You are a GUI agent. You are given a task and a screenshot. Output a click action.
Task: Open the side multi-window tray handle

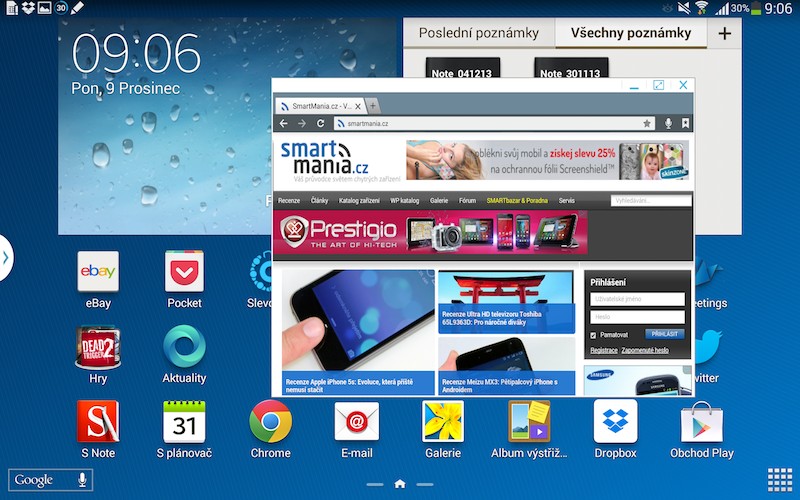click(x=6, y=258)
